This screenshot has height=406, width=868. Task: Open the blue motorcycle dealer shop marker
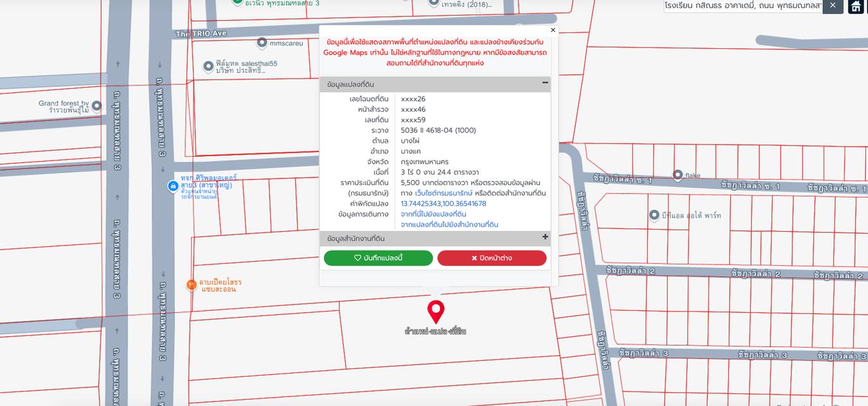tap(172, 186)
